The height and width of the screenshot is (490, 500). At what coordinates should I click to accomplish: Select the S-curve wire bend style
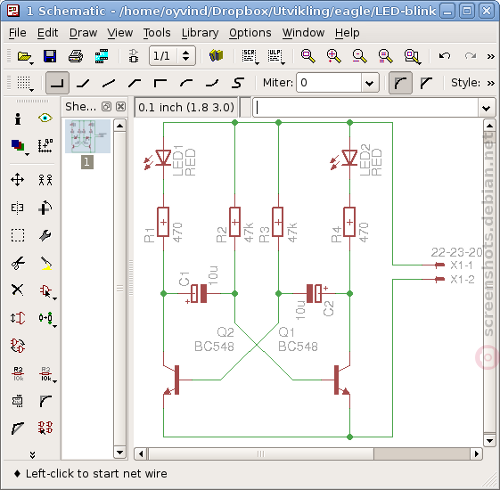[237, 83]
